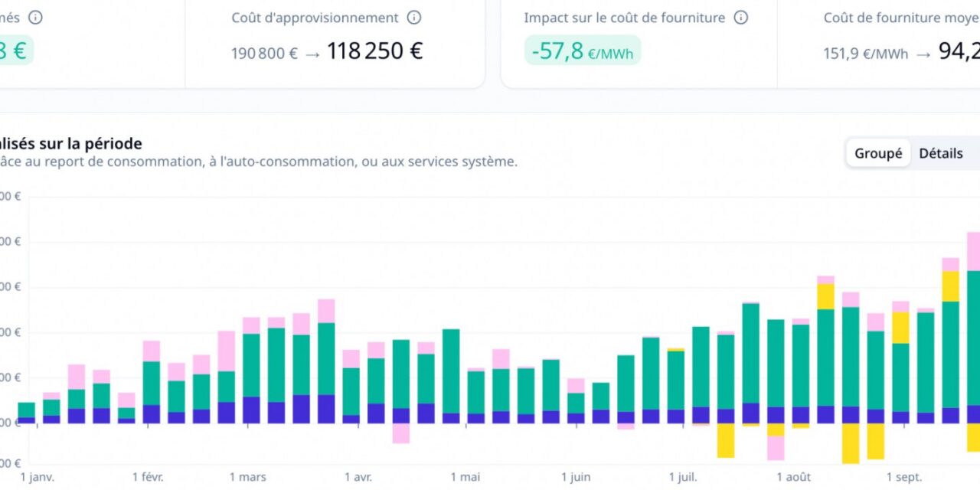The height and width of the screenshot is (490, 980).
Task: Select the 151,9 €/MWh value
Action: (866, 54)
